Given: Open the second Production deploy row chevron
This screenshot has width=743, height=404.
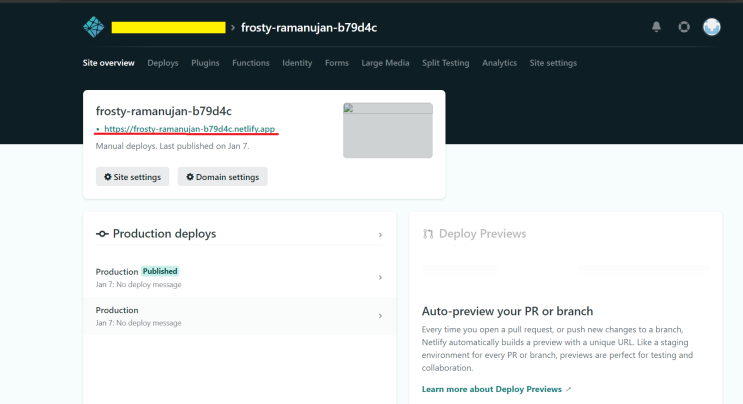Looking at the screenshot, I should coord(380,316).
